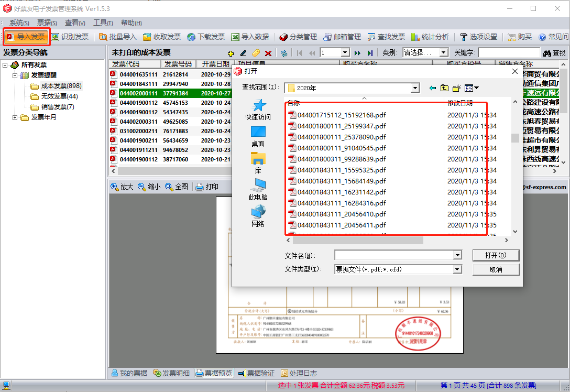Switch to the 处理日志 tab

click(299, 373)
